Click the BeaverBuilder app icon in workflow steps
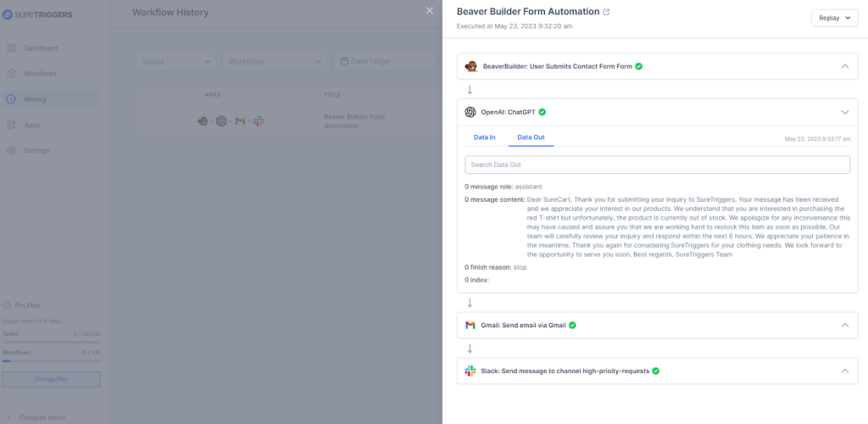868x424 pixels. 471,66
